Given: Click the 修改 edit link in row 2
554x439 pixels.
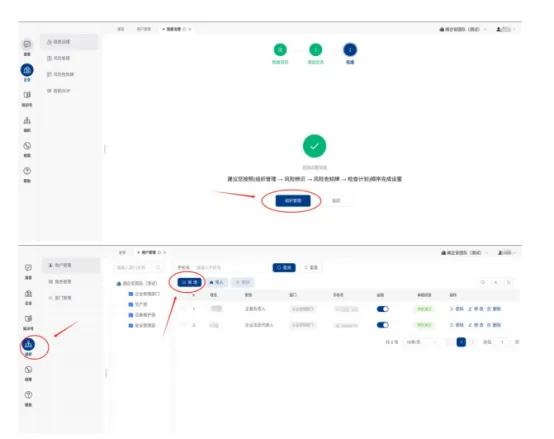Looking at the screenshot, I should [476, 325].
